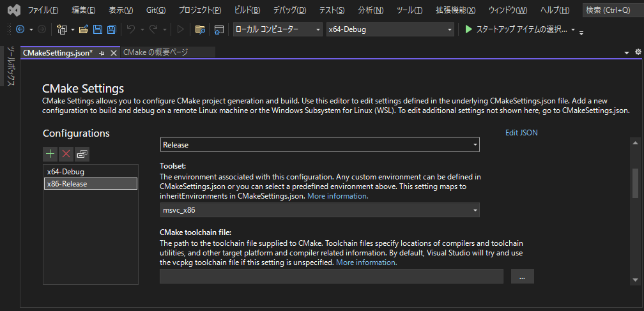The height and width of the screenshot is (311, 644).
Task: Open the ヘルプ(H) menu
Action: (555, 10)
